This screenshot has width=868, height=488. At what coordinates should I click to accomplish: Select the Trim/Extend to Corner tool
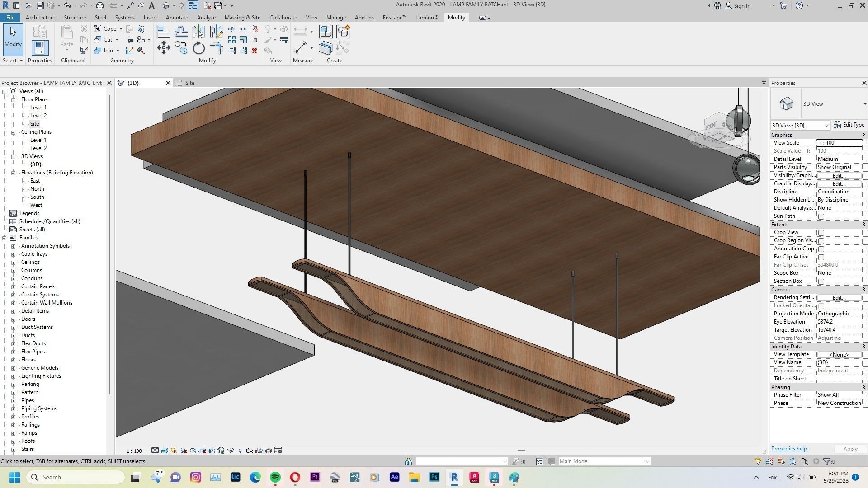pos(216,48)
